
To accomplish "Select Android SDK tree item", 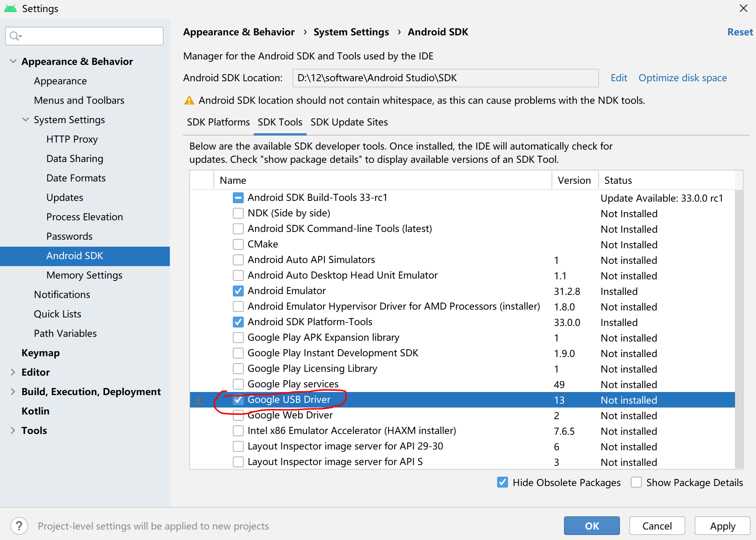I will coord(85,256).
